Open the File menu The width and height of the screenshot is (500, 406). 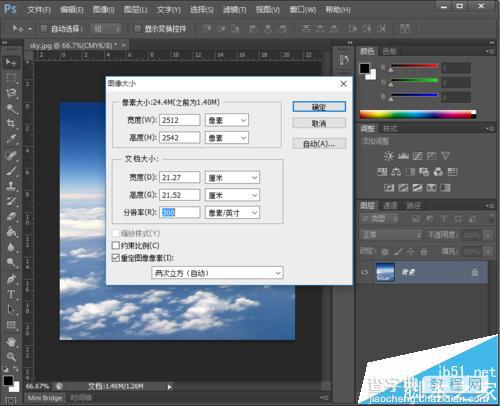click(x=39, y=10)
